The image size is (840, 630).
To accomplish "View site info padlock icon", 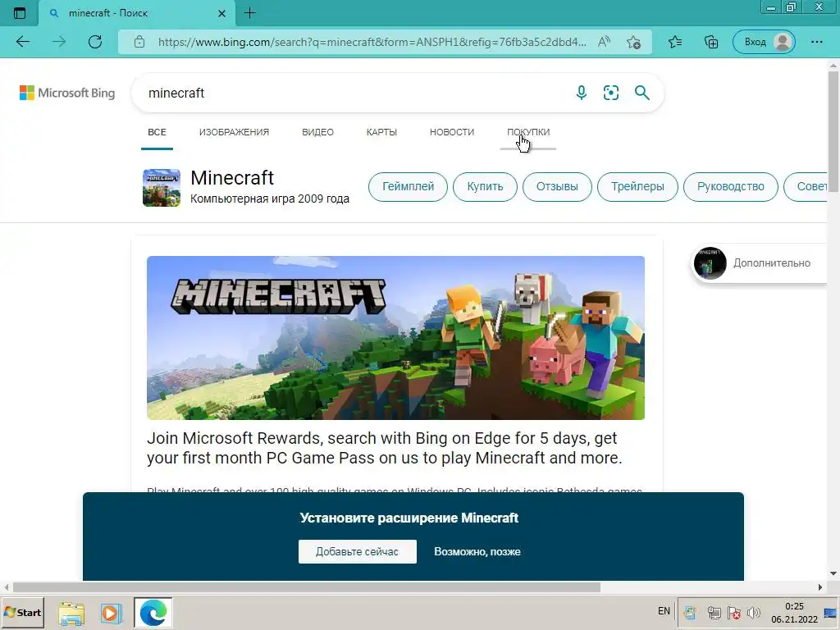I will click(x=139, y=42).
